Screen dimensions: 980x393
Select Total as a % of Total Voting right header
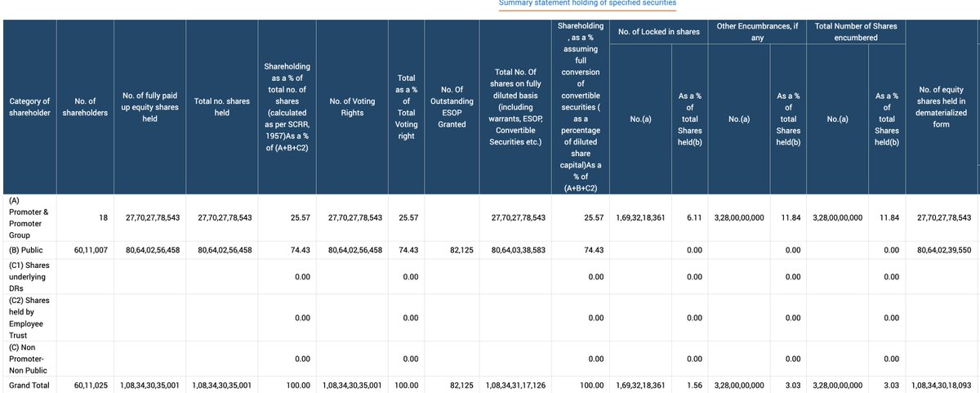[x=406, y=107]
